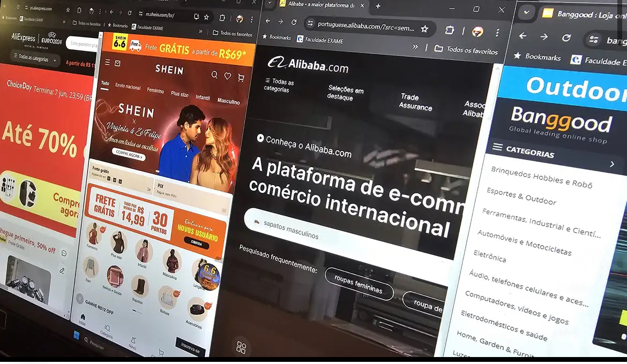Image resolution: width=627 pixels, height=364 pixels.
Task: Click the AliExpress search box
Action: click(82, 44)
